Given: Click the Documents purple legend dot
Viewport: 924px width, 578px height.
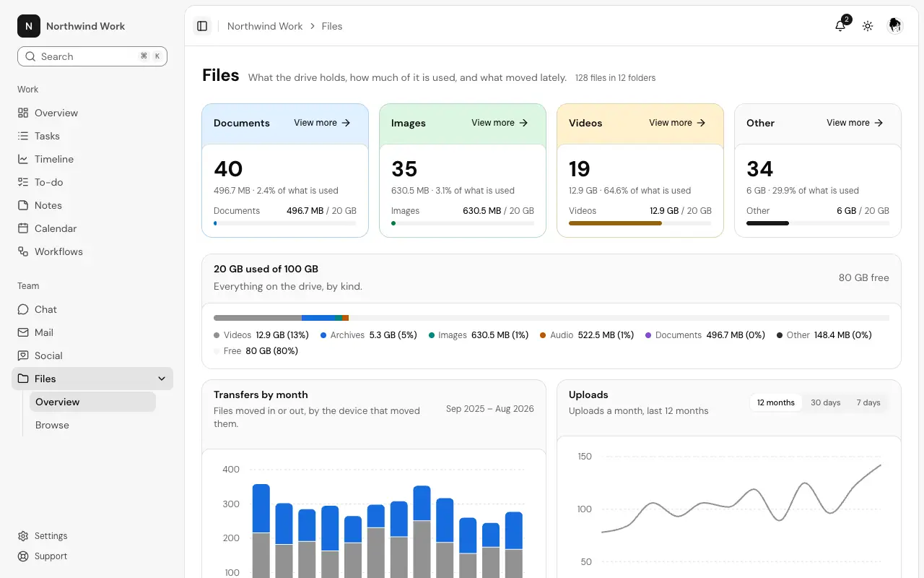Looking at the screenshot, I should coord(648,335).
